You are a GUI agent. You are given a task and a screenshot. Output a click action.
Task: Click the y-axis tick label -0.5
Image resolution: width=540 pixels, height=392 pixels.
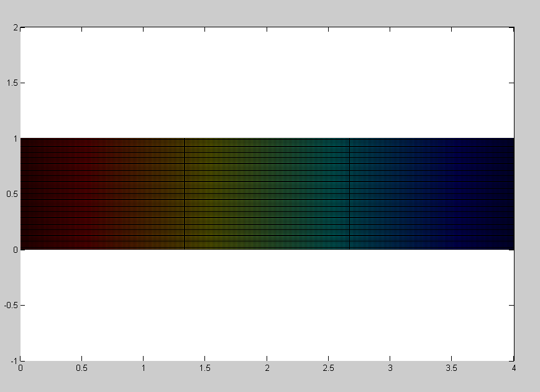[x=10, y=306]
